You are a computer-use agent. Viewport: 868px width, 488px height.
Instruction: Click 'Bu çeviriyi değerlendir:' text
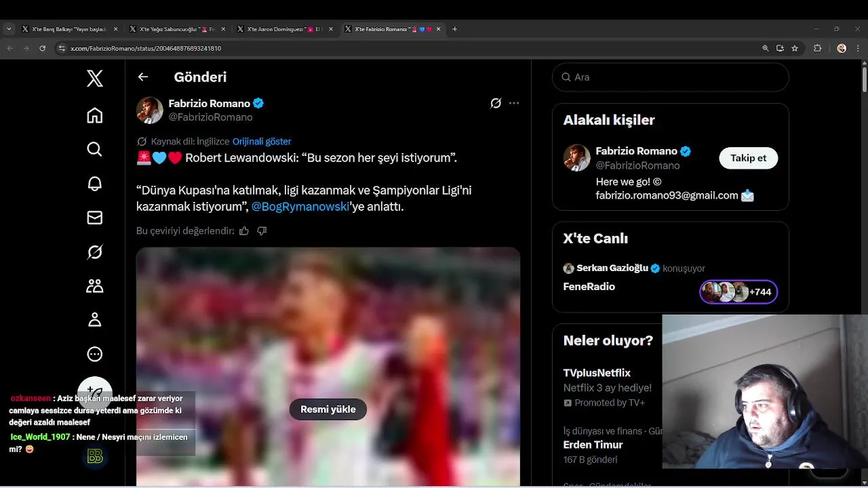[185, 231]
